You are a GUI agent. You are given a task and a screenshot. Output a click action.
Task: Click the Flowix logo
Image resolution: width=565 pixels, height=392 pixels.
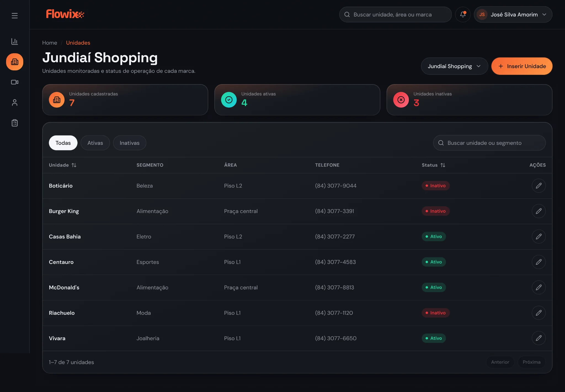point(65,14)
